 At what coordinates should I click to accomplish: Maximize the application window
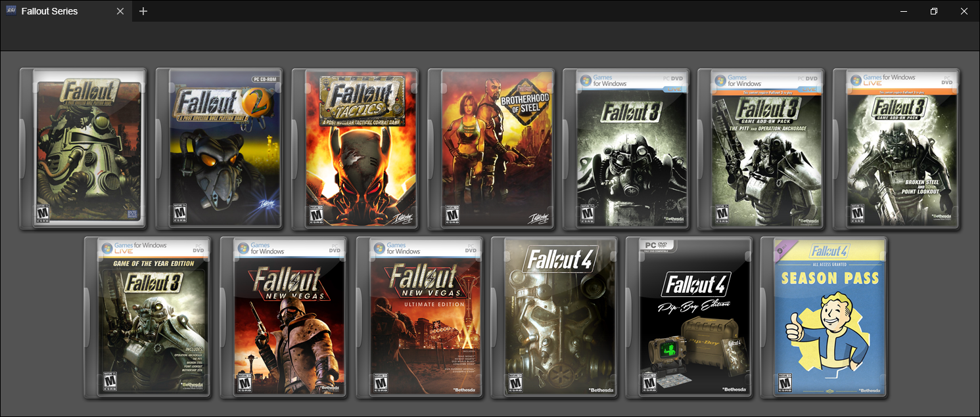(934, 11)
